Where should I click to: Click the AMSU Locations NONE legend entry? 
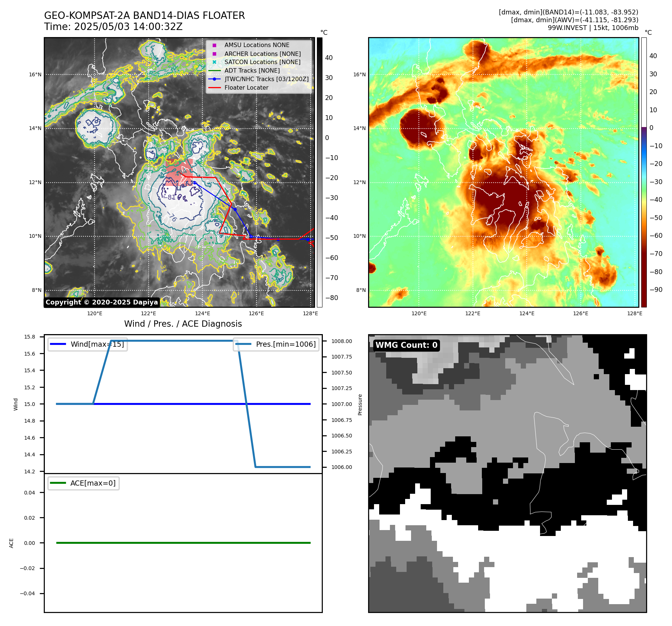[257, 45]
